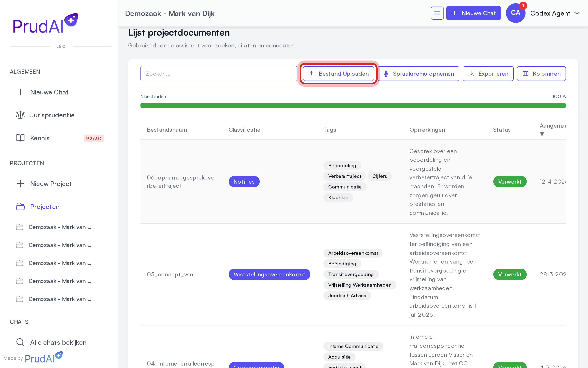Click the 12-4-2026 date cell
Viewport: 588px width, 368px height.
click(x=552, y=182)
